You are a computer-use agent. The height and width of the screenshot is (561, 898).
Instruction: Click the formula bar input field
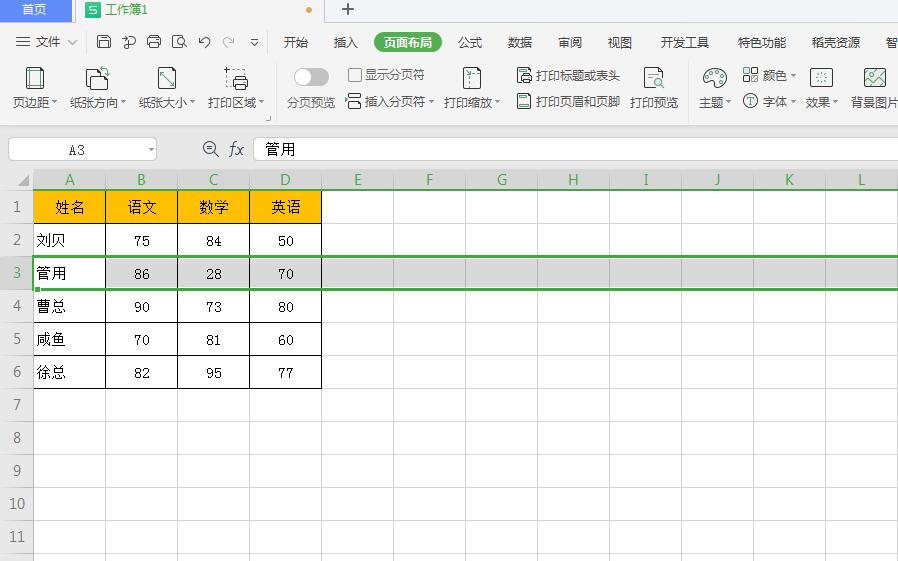click(570, 149)
